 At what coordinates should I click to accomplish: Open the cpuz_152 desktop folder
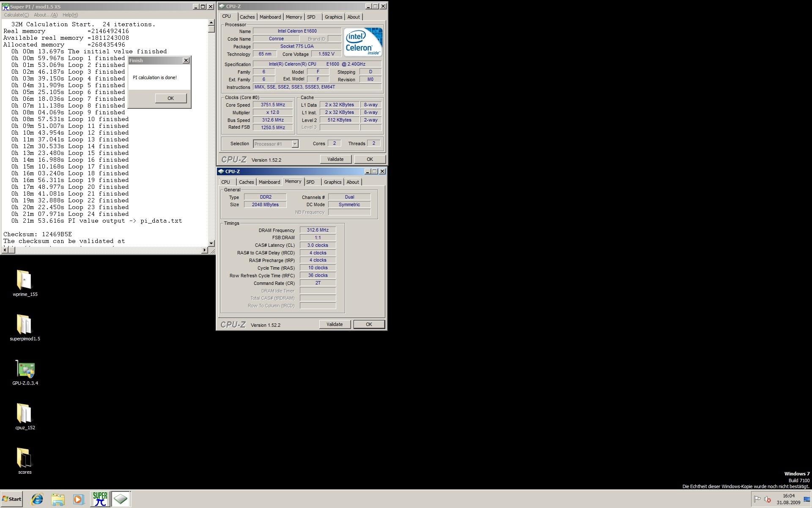pos(25,417)
